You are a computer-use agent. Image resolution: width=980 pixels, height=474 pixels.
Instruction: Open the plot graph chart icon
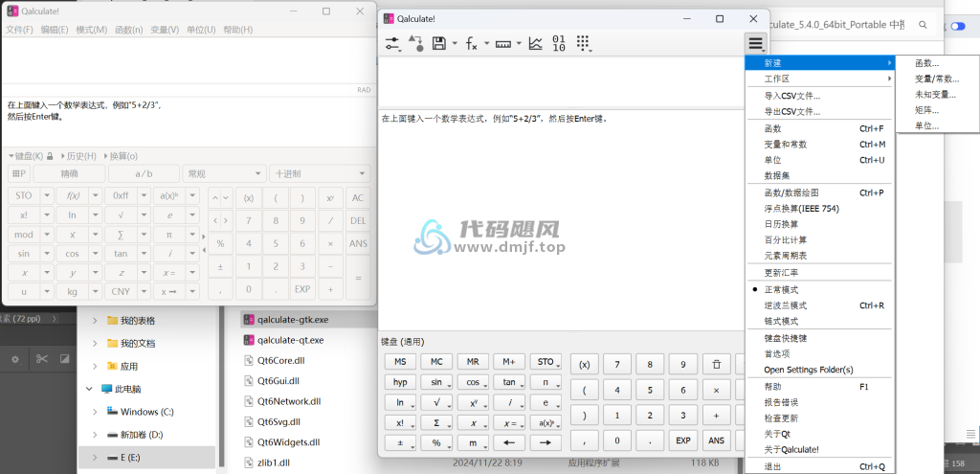tap(535, 43)
